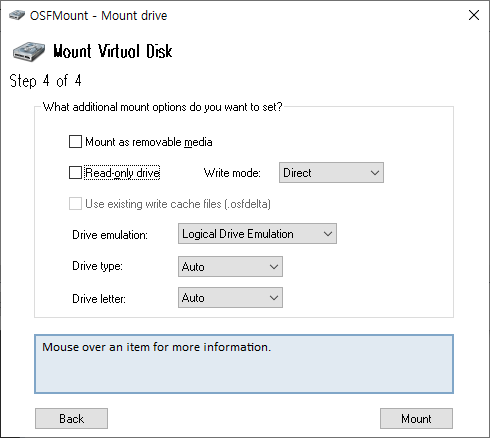Click 'What additional mount options' group title
Screen dimensions: 490x438
click(x=163, y=107)
